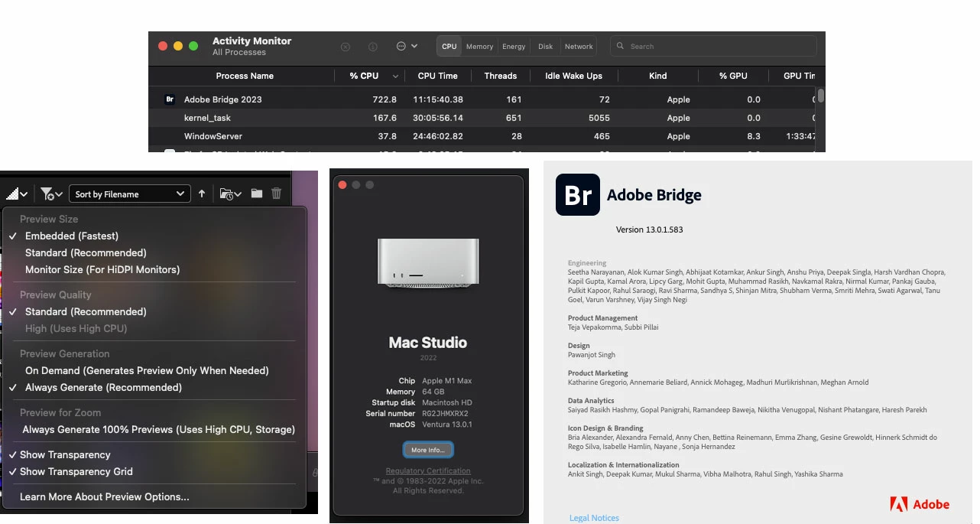Click the Version 13.0.1.583 text
The width and height of the screenshot is (980, 524).
point(650,230)
